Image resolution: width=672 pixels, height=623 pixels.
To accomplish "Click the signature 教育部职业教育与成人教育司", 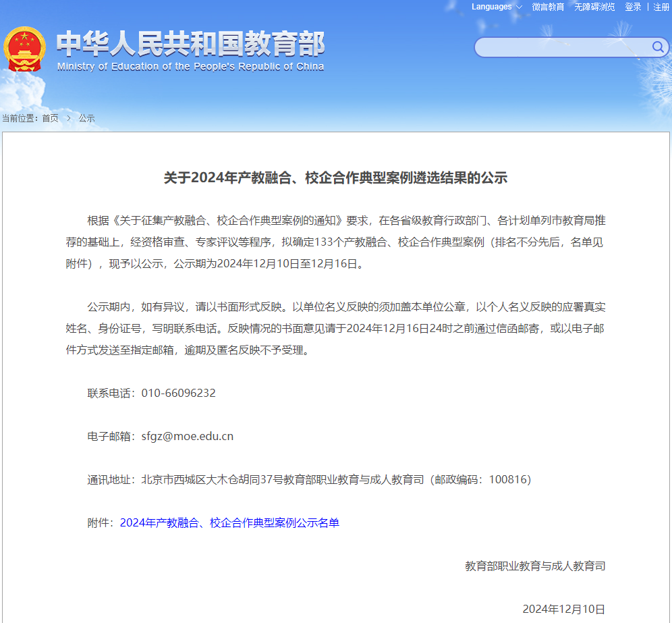I will (x=535, y=566).
